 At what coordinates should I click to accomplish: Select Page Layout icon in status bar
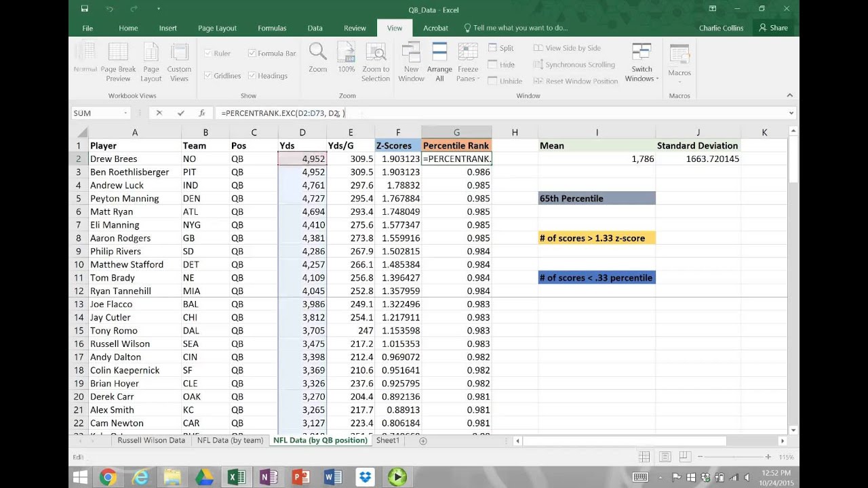(665, 457)
